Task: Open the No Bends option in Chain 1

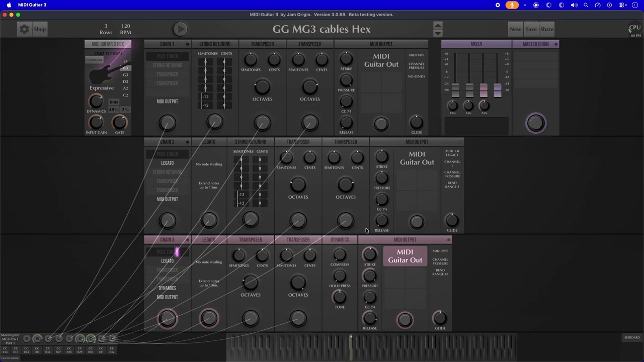Action: point(417,76)
